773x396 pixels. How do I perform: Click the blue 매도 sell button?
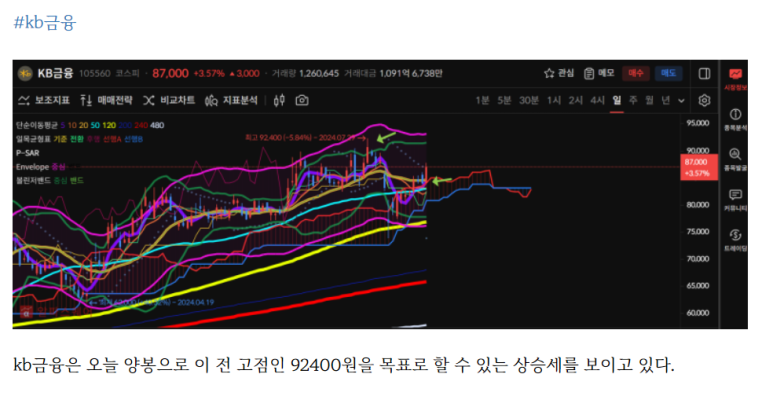[668, 73]
